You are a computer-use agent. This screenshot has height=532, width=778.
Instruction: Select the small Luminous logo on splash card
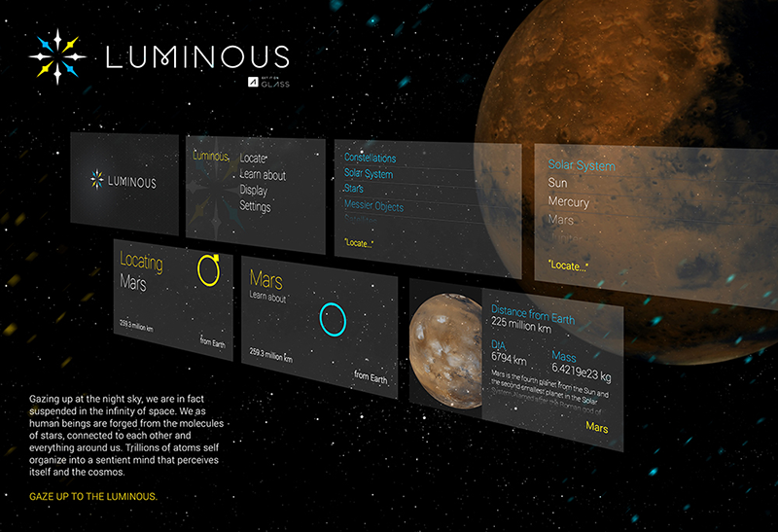124,181
